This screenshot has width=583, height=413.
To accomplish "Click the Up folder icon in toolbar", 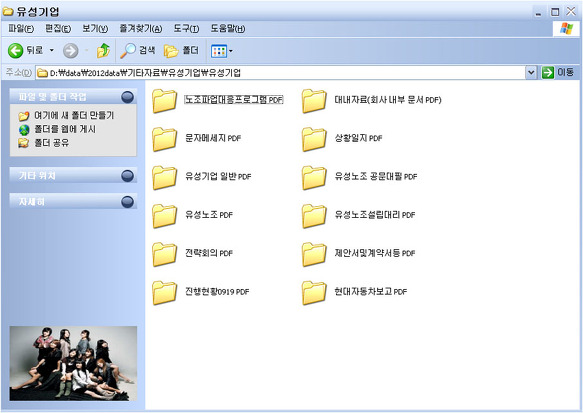I will (x=103, y=51).
